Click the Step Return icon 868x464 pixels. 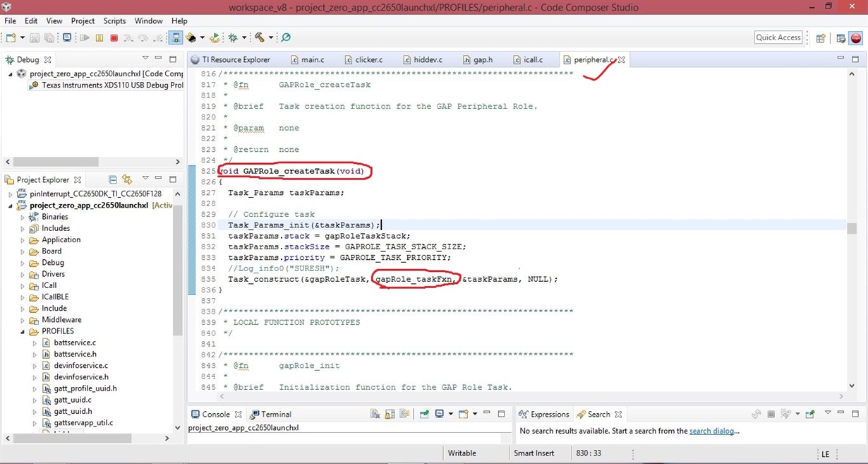pyautogui.click(x=158, y=37)
